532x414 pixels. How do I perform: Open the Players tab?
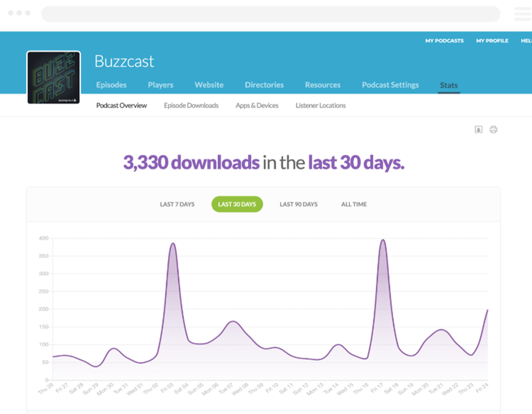(161, 85)
